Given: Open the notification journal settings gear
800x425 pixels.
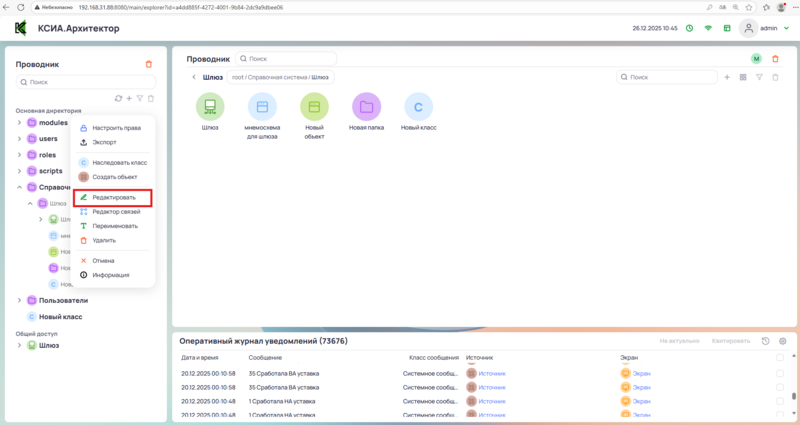Looking at the screenshot, I should (x=782, y=341).
